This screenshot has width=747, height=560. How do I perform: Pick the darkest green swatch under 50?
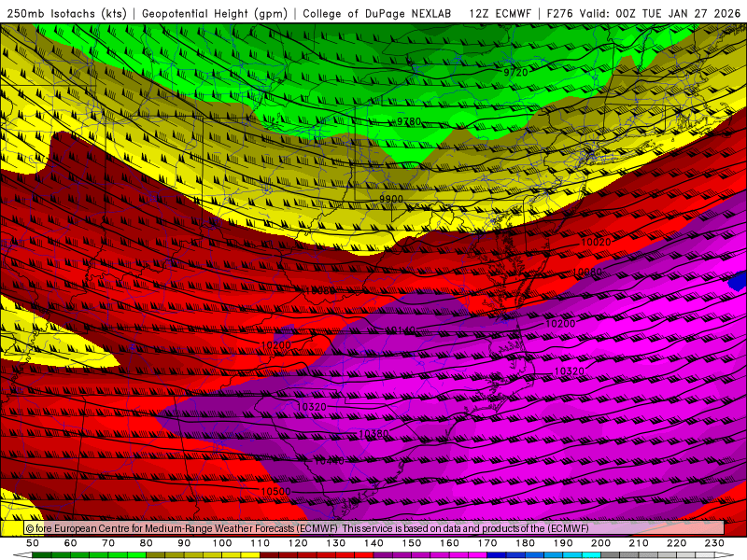(x=42, y=555)
